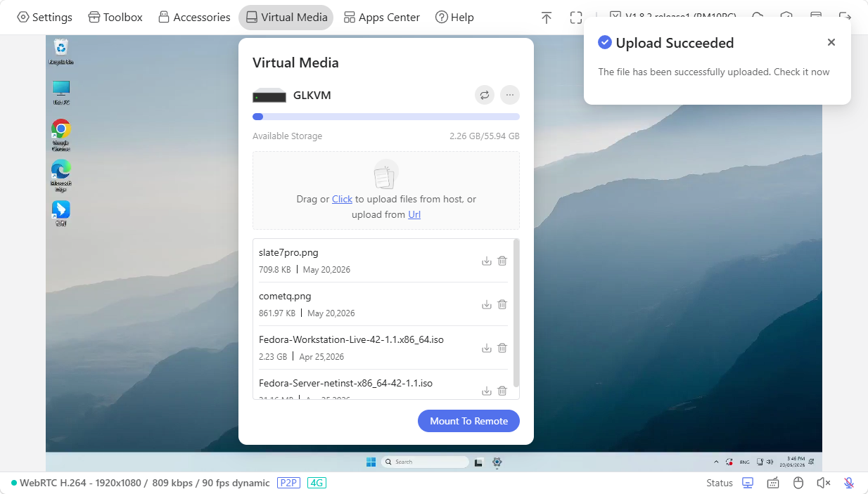The height and width of the screenshot is (494, 868).
Task: Click the "Url" upload link
Action: tap(414, 214)
